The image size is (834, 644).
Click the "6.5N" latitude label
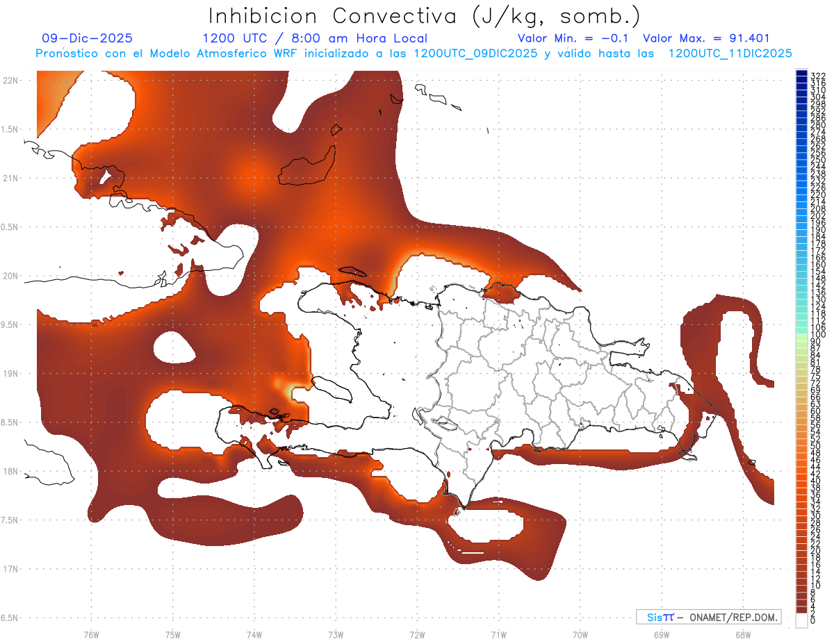point(10,618)
